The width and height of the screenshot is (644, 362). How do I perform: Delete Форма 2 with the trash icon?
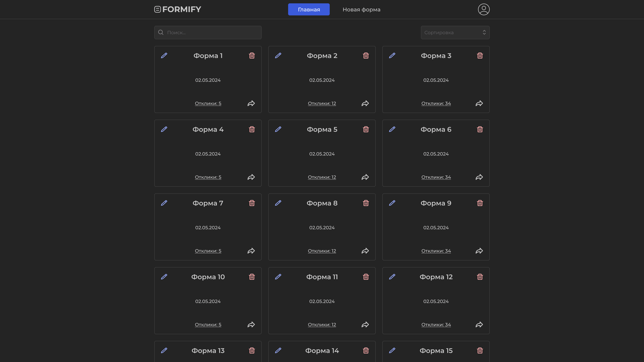[366, 55]
